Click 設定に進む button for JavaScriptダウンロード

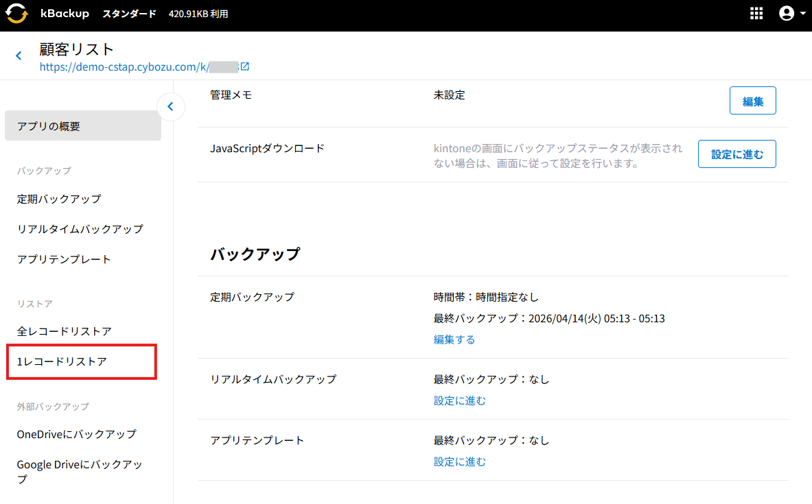point(736,154)
